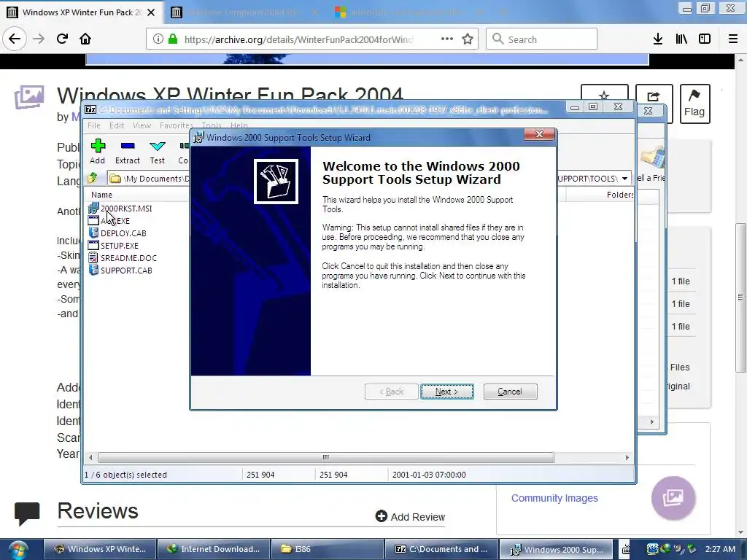Image resolution: width=747 pixels, height=560 pixels.
Task: Open the 7-Zip View menu
Action: (x=142, y=125)
